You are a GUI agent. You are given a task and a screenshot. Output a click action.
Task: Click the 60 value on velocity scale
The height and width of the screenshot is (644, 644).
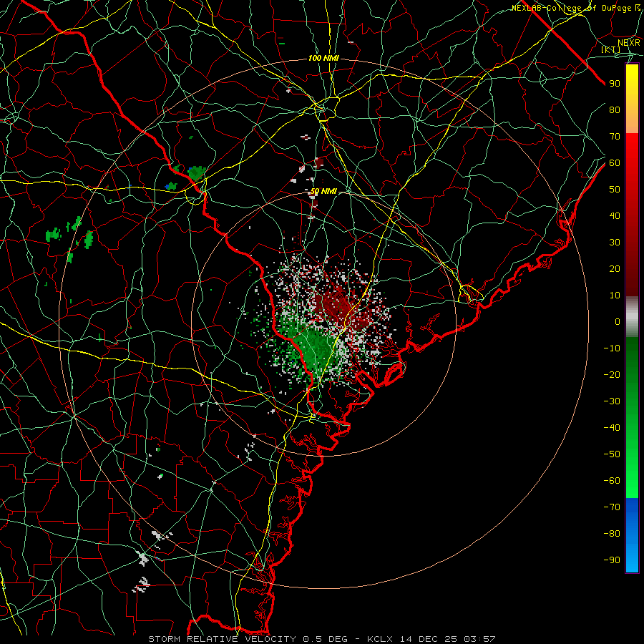pyautogui.click(x=615, y=162)
